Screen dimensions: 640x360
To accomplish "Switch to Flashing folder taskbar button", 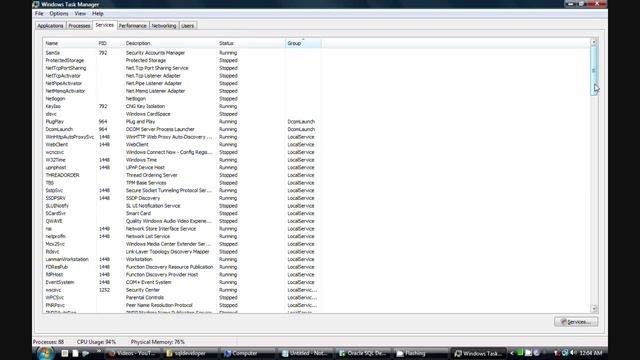I will [421, 353].
